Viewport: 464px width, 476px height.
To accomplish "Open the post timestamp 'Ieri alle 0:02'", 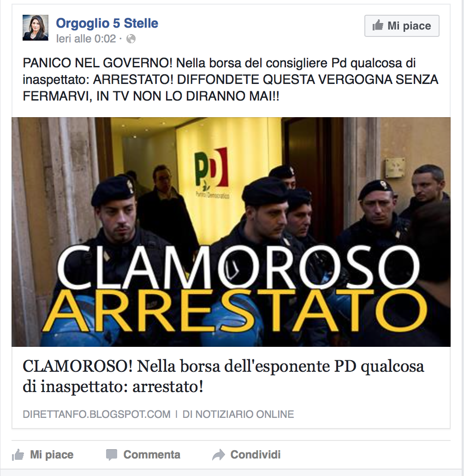I will tap(86, 39).
